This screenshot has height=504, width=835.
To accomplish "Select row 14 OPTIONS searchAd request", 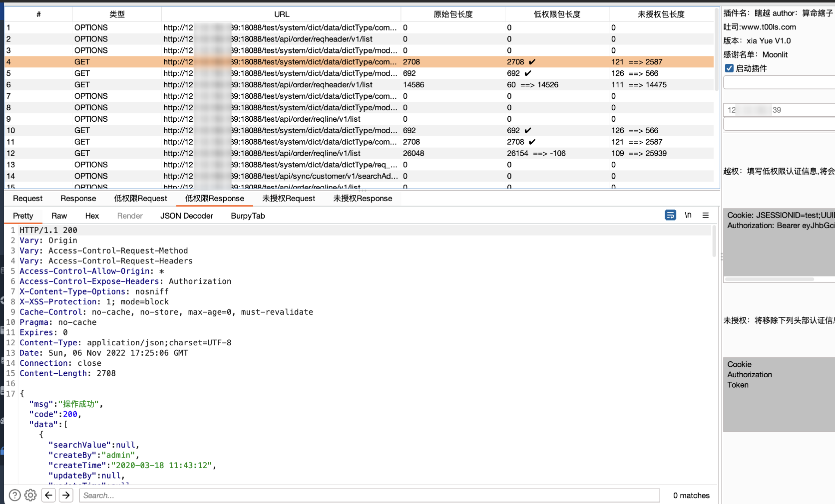I will pos(359,176).
